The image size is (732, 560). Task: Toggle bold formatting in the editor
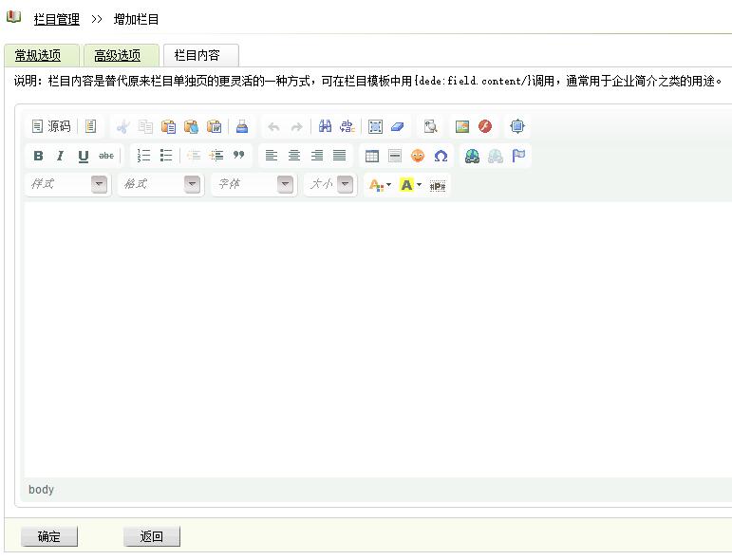click(38, 156)
